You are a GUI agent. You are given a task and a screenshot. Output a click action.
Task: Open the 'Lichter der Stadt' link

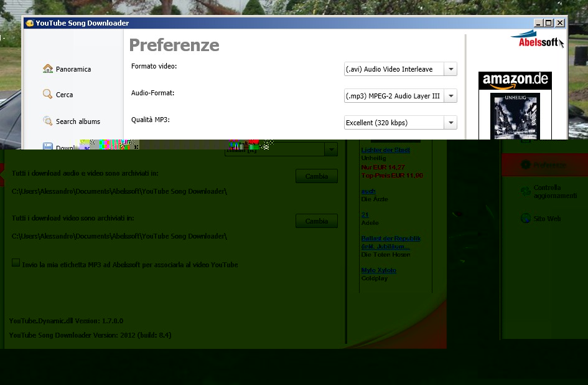coord(386,150)
